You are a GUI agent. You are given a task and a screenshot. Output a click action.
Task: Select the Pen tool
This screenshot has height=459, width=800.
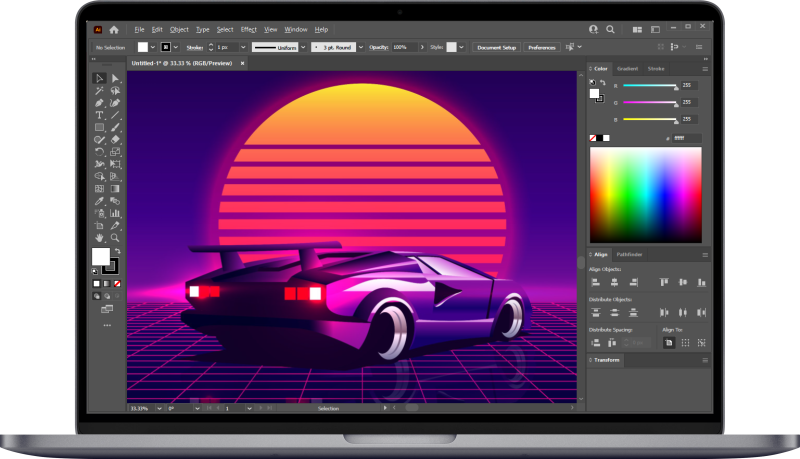99,103
